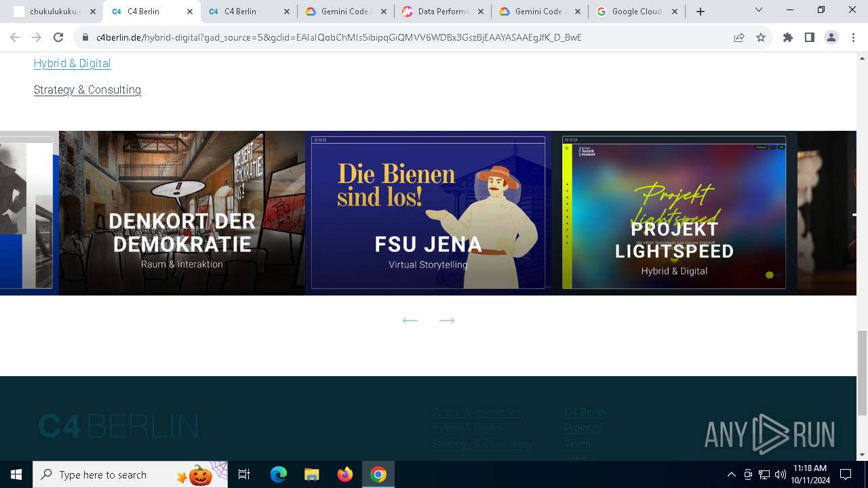Expand the tab search chevron
868x488 pixels.
point(759,9)
